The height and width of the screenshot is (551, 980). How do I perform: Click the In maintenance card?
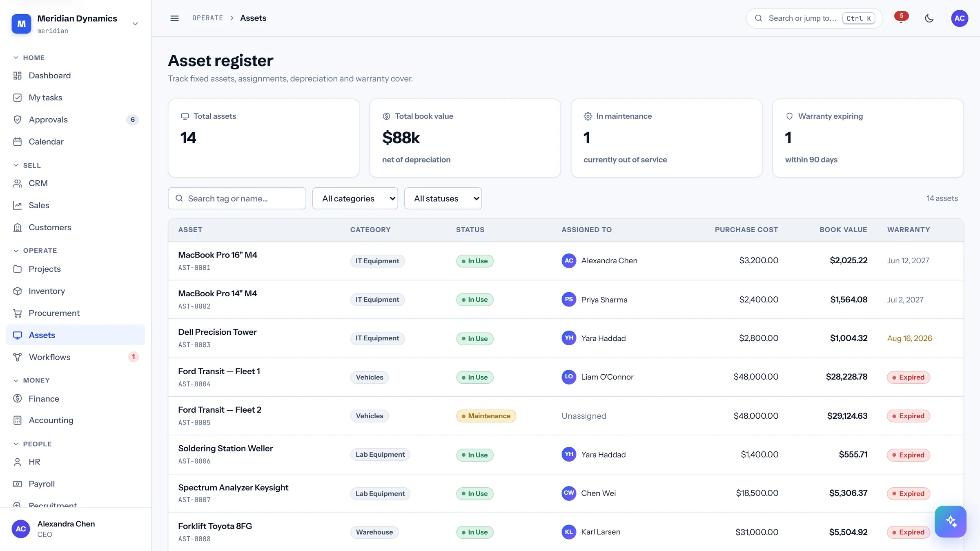[x=666, y=138]
